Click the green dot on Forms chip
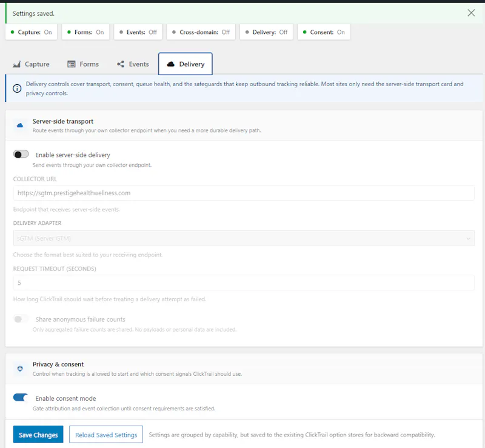Viewport: 485px width, 448px height. click(69, 32)
